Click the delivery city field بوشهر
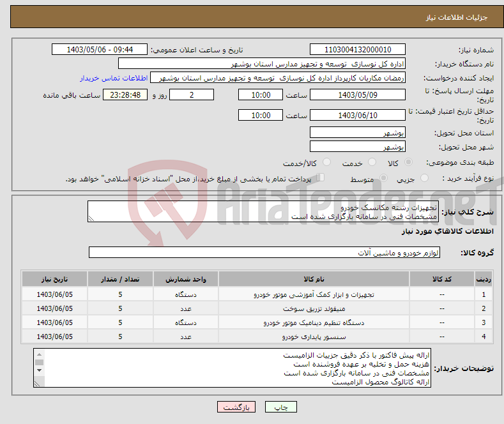504x424 pixels. coord(358,146)
